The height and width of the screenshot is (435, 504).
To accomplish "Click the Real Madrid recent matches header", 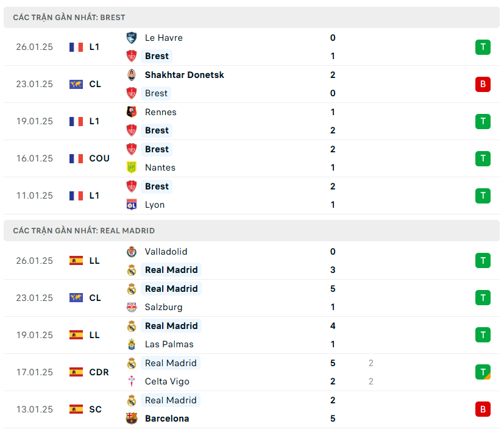I will click(84, 231).
